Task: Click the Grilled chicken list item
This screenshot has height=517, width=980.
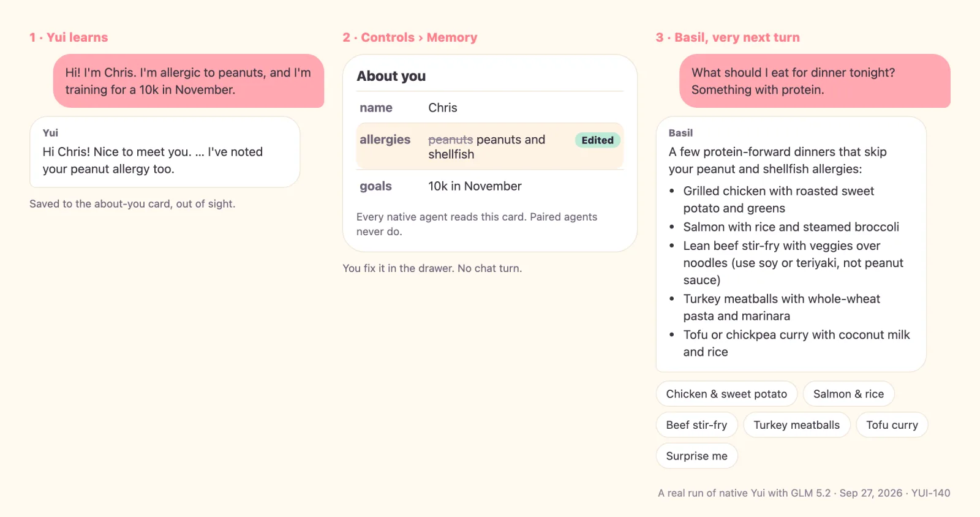Action: tap(778, 200)
